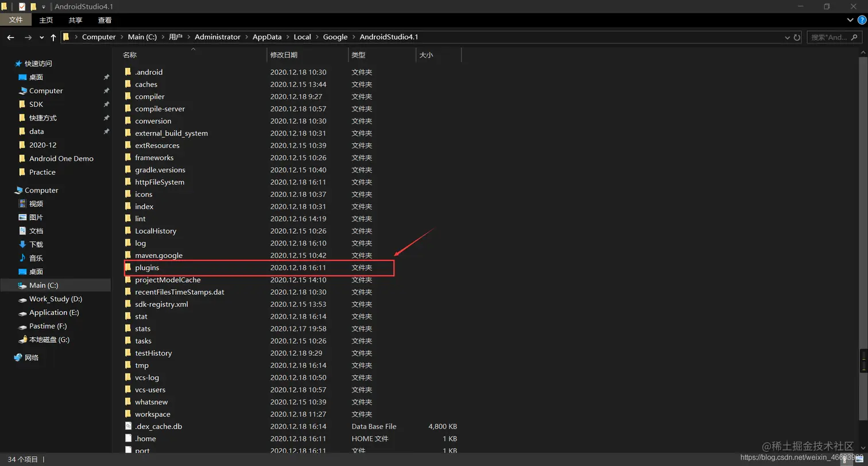Click Local in the address breadcrumb
This screenshot has height=466, width=868.
(x=302, y=37)
